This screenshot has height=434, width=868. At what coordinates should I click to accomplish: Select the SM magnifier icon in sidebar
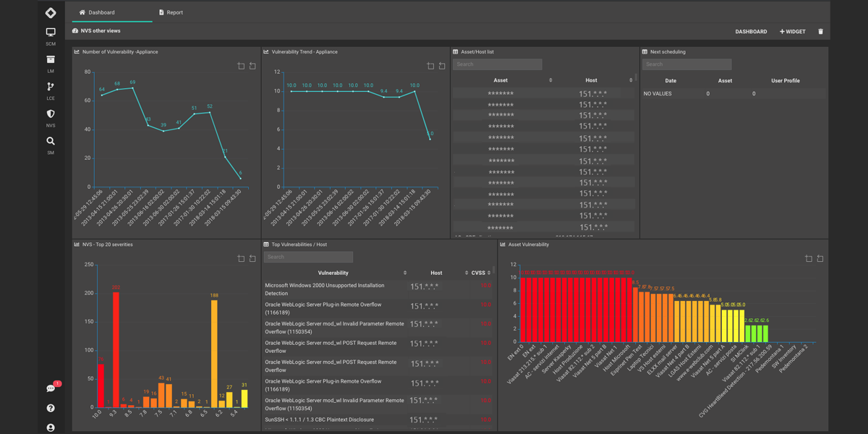pyautogui.click(x=50, y=141)
